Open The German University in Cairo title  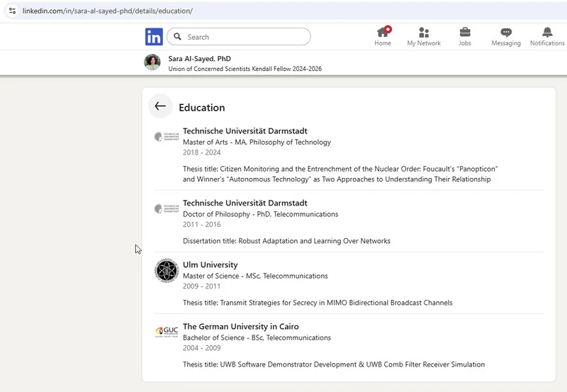click(x=241, y=327)
